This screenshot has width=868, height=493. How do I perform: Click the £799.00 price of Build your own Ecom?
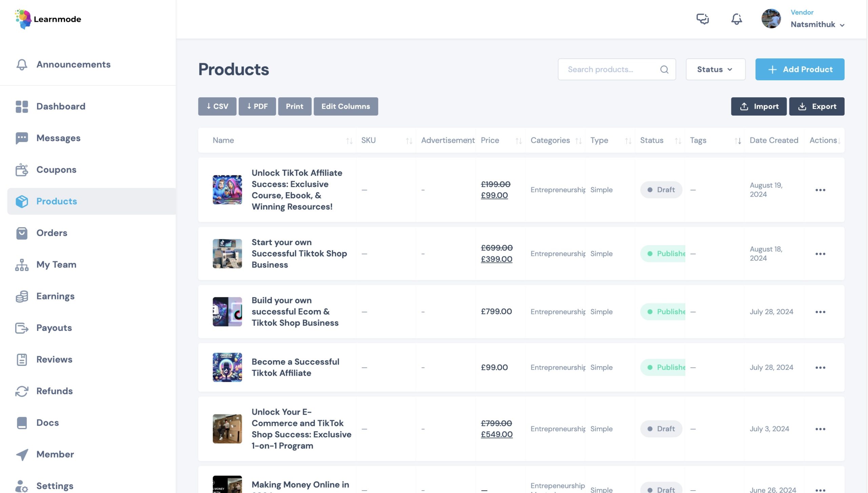pyautogui.click(x=496, y=312)
